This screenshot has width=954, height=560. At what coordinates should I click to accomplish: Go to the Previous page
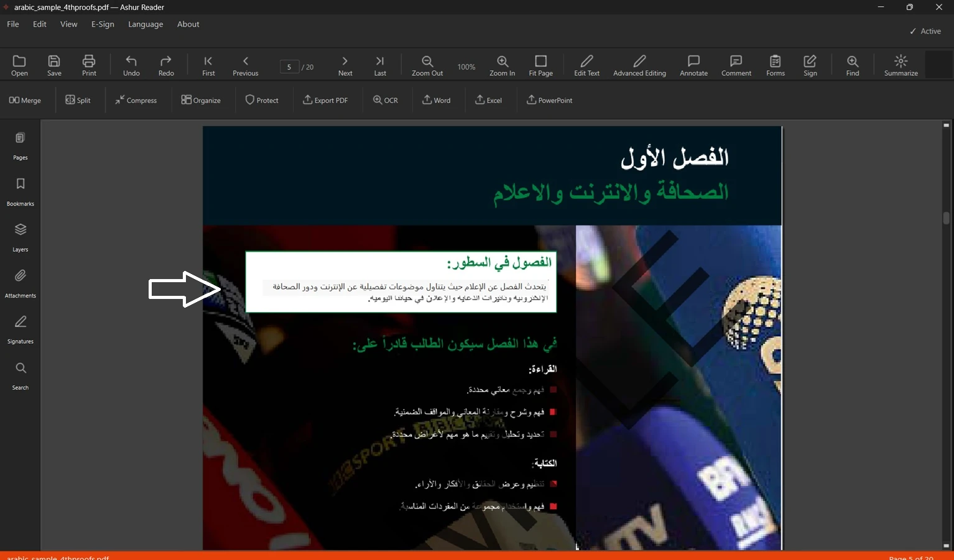(x=246, y=65)
